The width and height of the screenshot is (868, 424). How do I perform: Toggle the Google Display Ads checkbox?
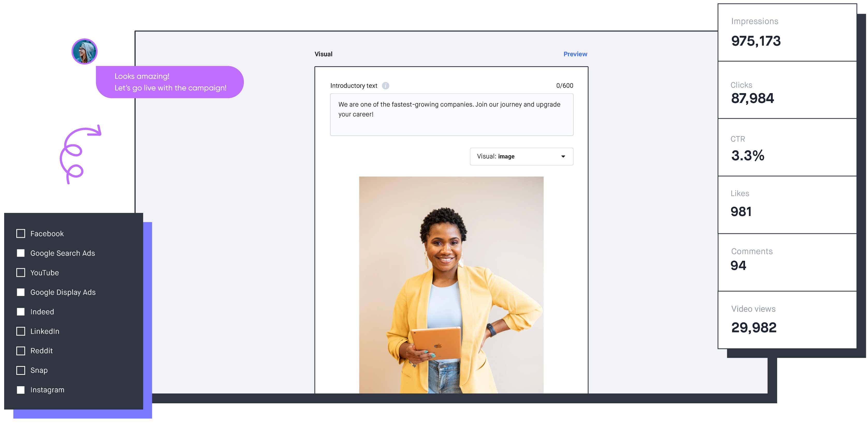(x=20, y=292)
